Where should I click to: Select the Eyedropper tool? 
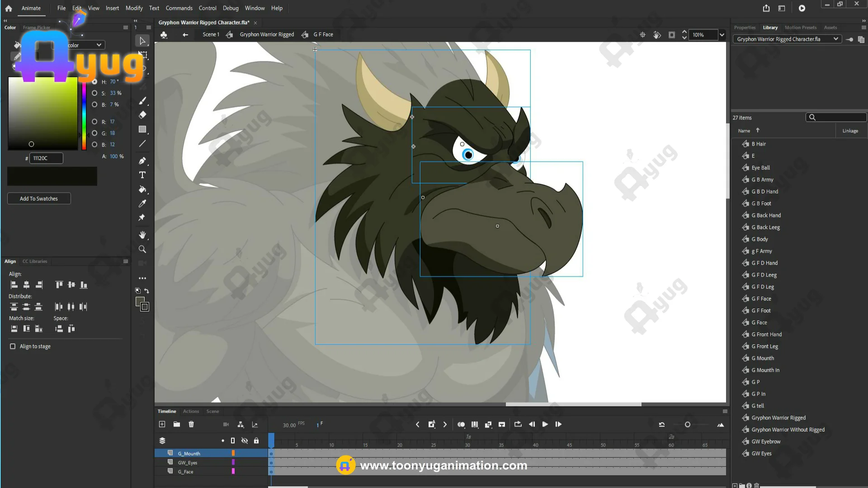click(x=142, y=203)
